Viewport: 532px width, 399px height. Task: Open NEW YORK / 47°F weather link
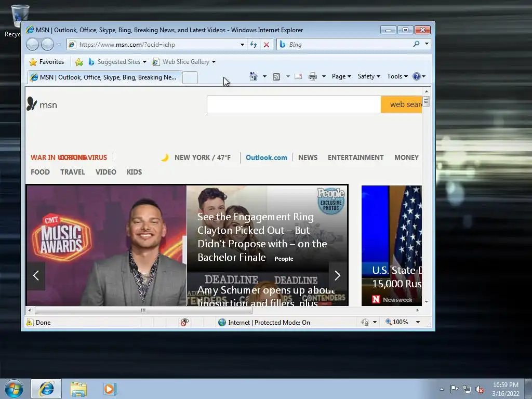coord(203,157)
